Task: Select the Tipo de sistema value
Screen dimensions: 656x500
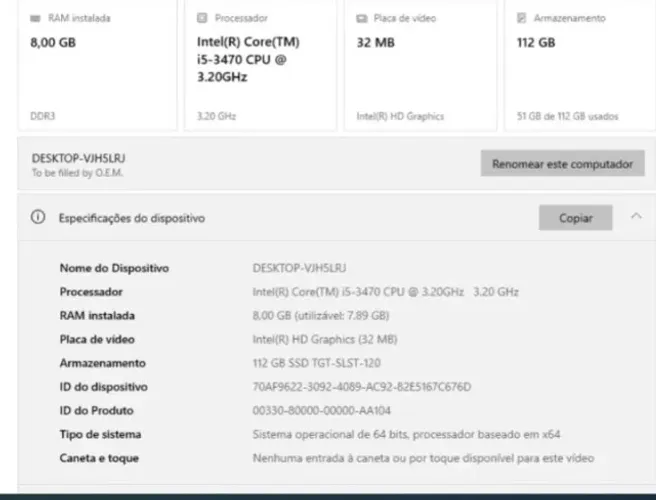Action: coord(406,434)
